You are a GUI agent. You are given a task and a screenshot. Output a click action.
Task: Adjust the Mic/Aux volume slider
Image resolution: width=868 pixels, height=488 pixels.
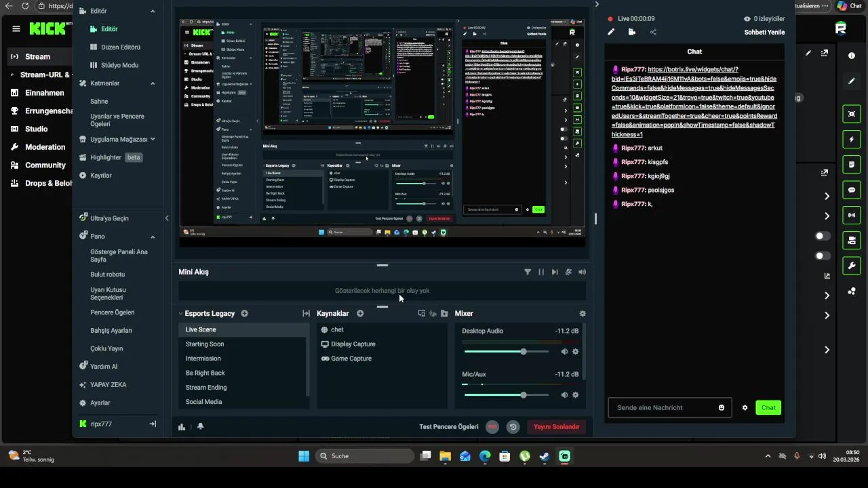click(506, 395)
